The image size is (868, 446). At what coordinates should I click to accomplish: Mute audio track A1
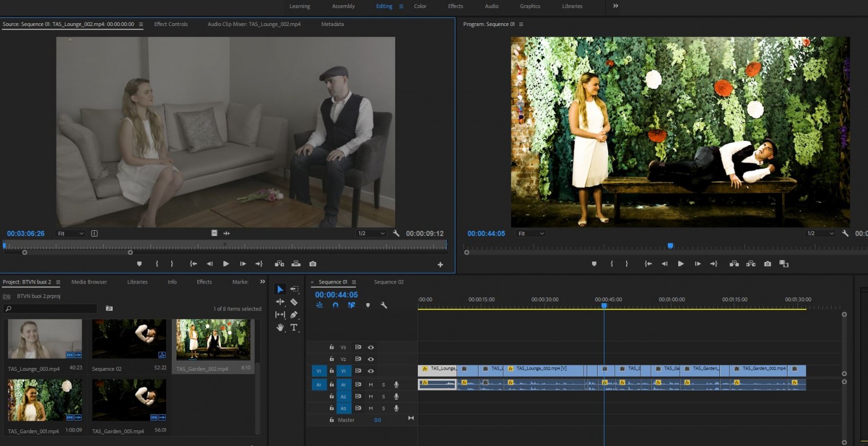click(x=371, y=385)
